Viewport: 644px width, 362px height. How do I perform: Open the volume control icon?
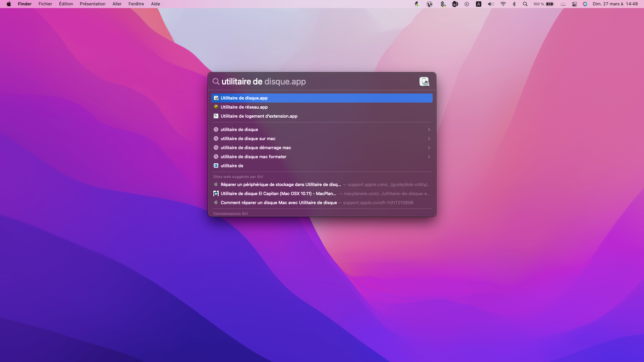click(x=490, y=4)
